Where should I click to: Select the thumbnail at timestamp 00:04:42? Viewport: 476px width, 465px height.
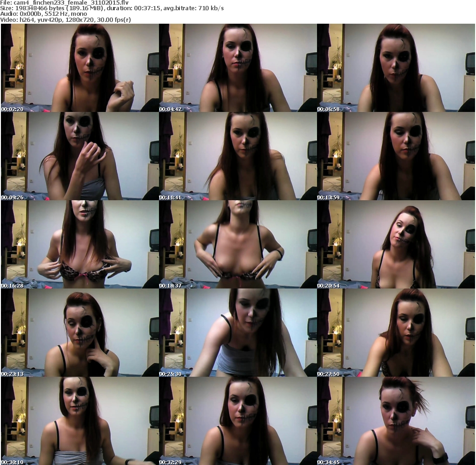(238, 68)
